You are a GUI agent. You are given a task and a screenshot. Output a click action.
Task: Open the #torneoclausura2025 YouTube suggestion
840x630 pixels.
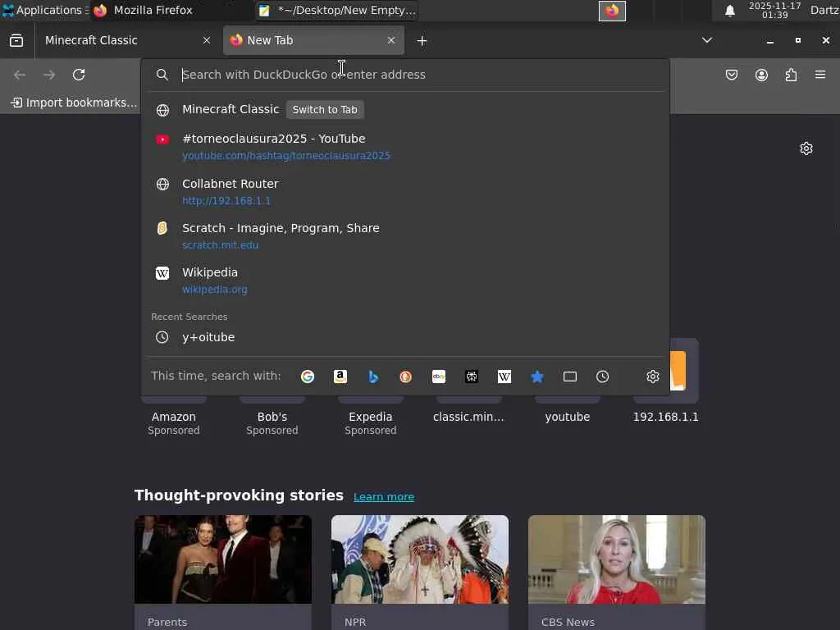tap(405, 147)
